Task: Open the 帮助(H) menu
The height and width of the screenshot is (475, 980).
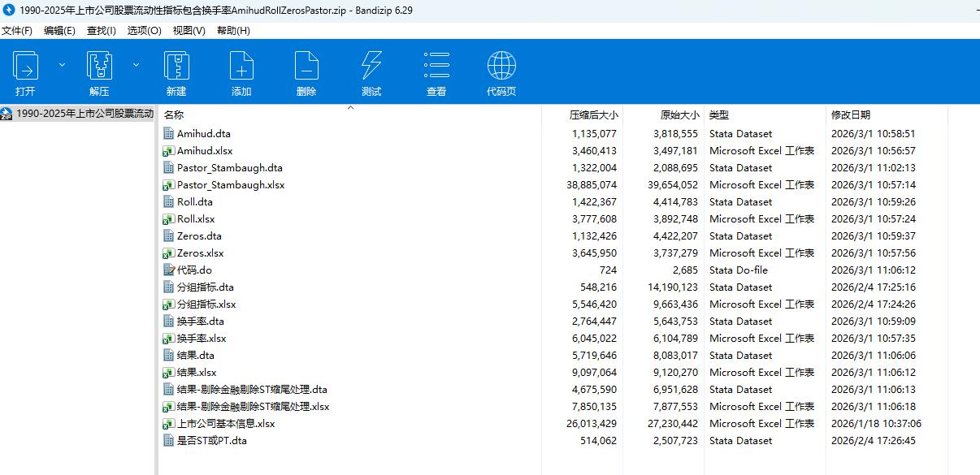Action: click(x=233, y=31)
